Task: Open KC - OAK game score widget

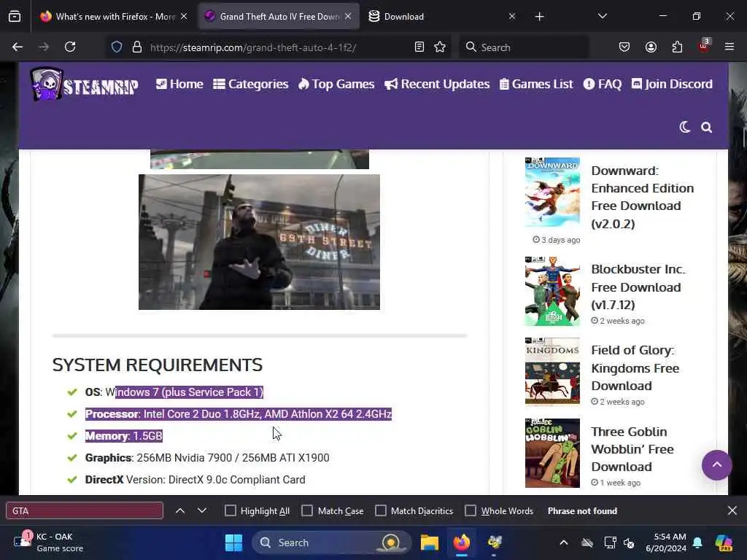Action: 49,542
